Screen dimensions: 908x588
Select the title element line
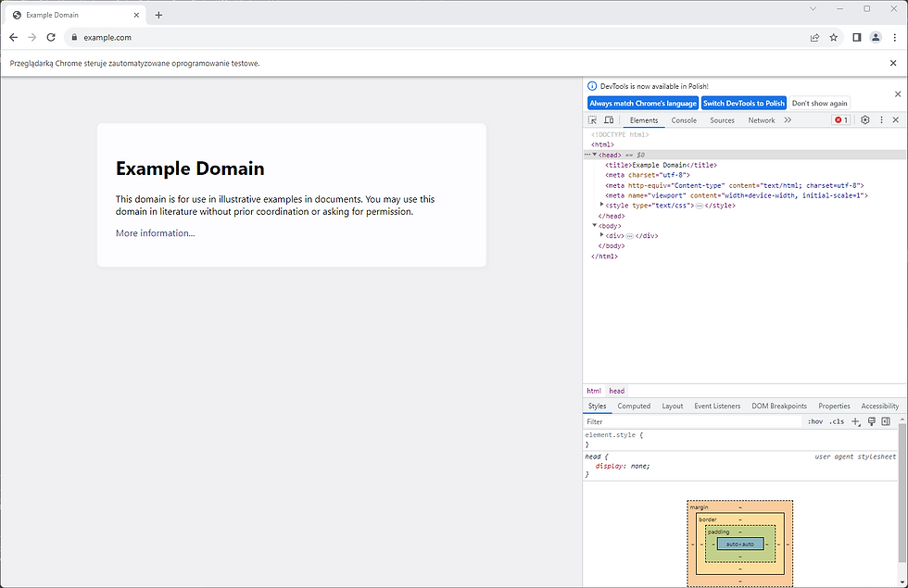[662, 165]
